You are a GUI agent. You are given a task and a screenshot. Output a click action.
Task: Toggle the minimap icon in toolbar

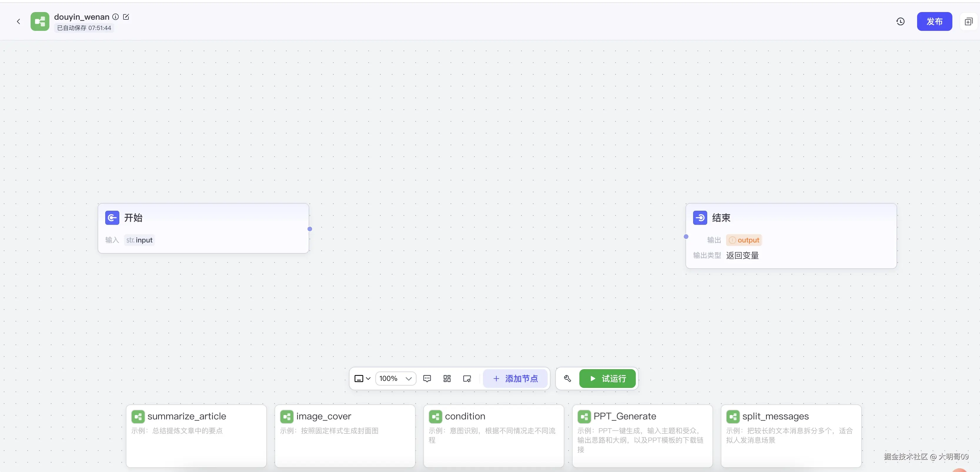coord(467,379)
